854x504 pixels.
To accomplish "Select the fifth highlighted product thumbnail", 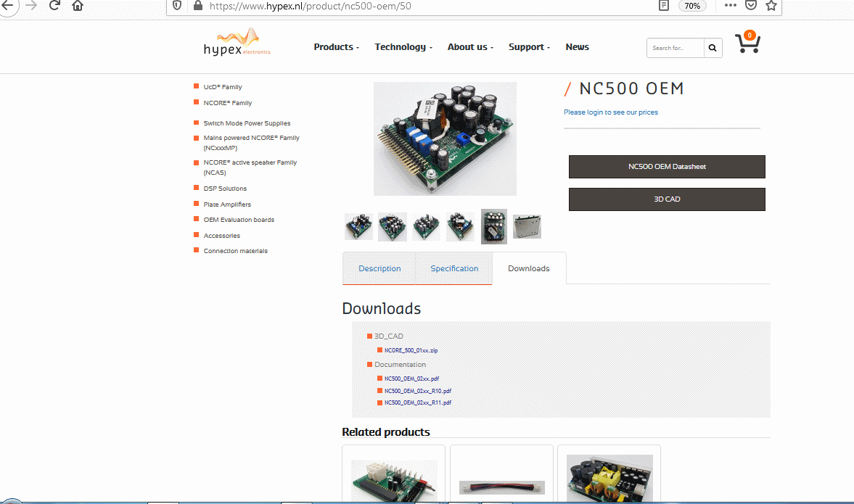I will pos(494,226).
